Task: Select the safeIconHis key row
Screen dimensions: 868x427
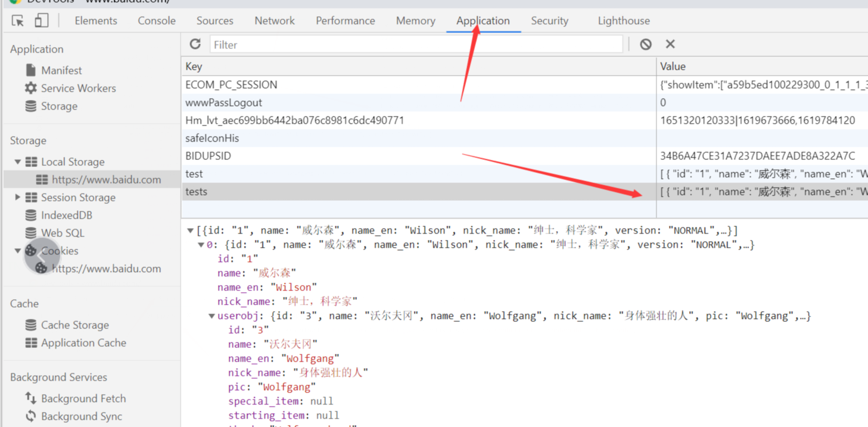Action: (418, 138)
